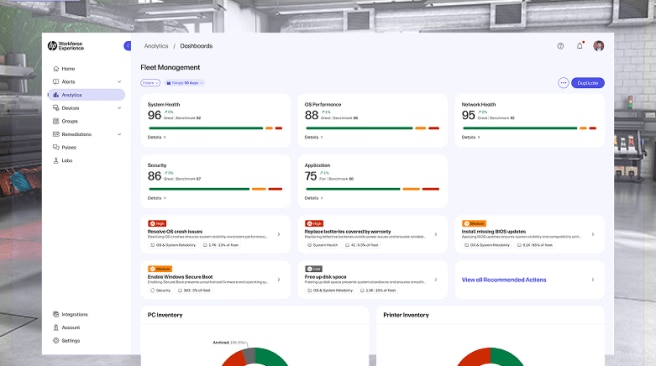The image size is (656, 366).
Task: Select Analytics in the sidebar
Action: point(87,95)
